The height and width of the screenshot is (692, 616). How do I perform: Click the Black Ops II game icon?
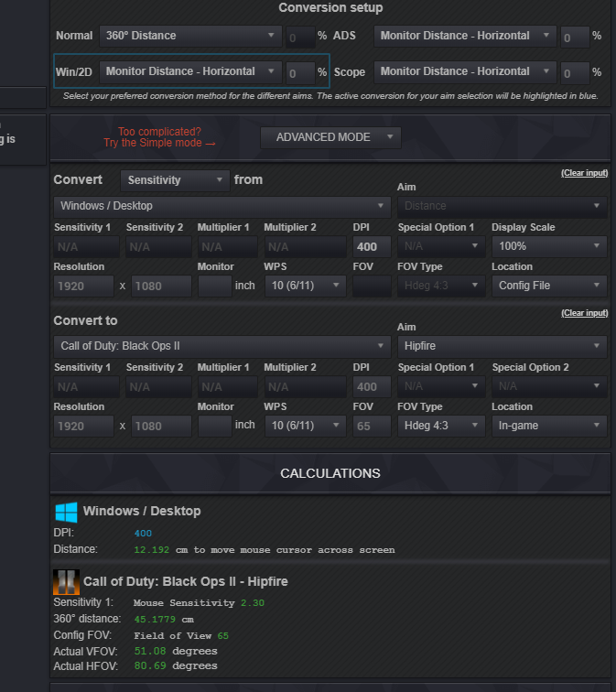(x=66, y=582)
